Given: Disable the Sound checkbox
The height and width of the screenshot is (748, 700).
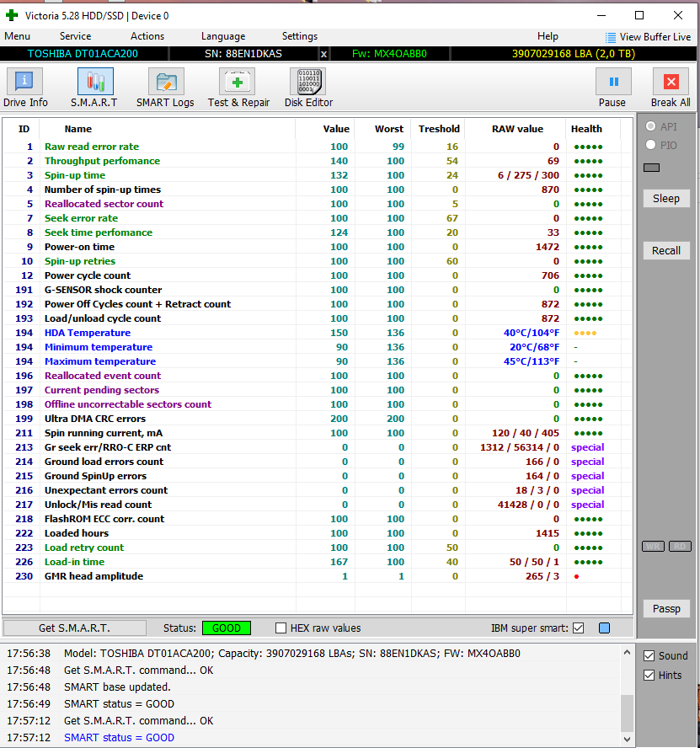Looking at the screenshot, I should [649, 655].
